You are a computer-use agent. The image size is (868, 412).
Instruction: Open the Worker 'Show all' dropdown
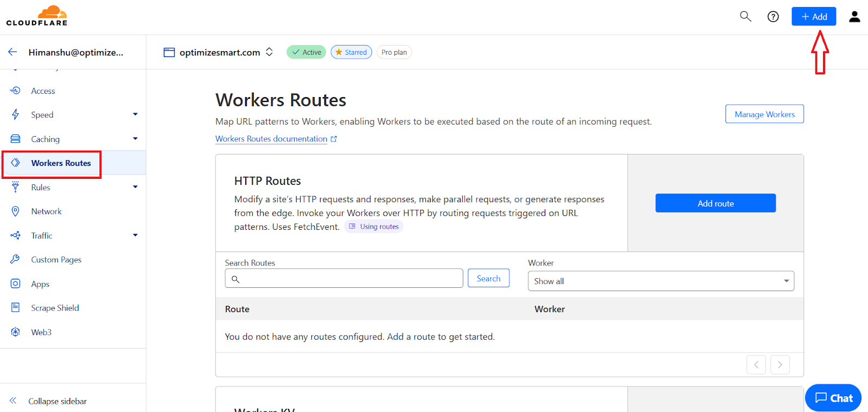[x=661, y=281]
